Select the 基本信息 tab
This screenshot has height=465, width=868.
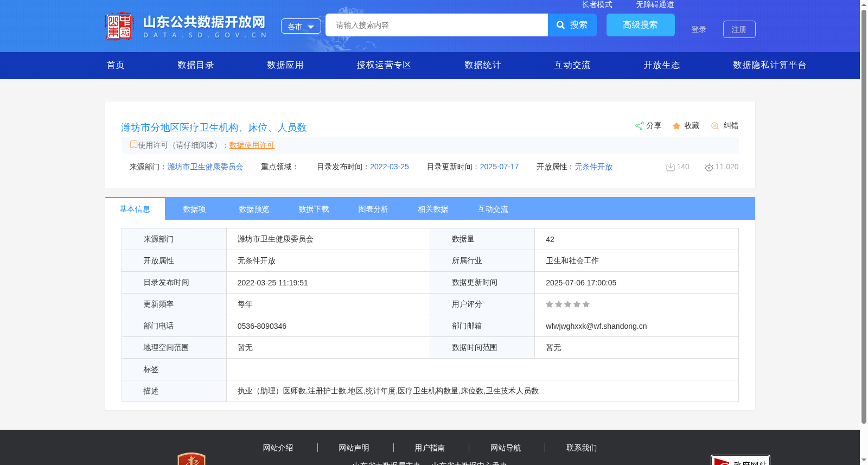135,209
